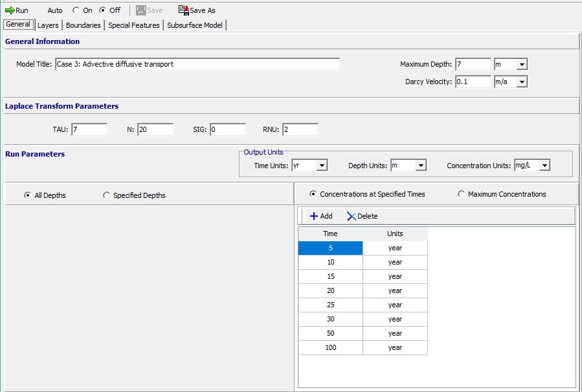Click the green Run arrow icon

click(x=10, y=10)
